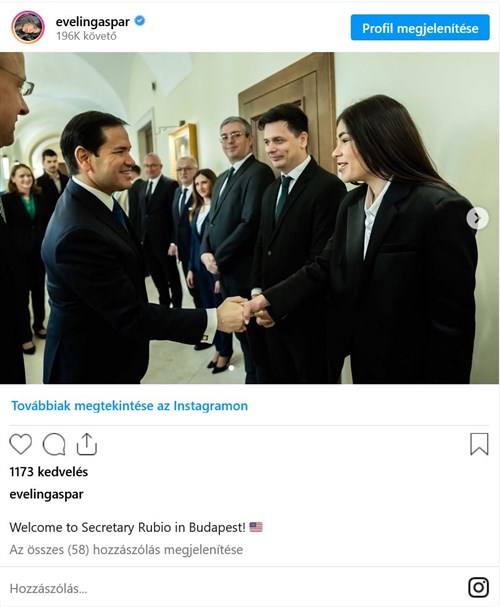View all 58 comments link

pos(126,549)
